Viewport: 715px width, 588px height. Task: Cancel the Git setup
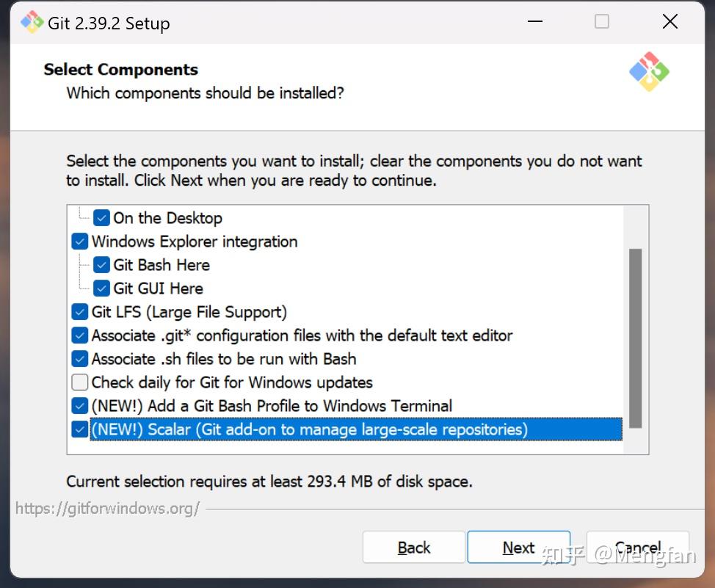pyautogui.click(x=637, y=548)
